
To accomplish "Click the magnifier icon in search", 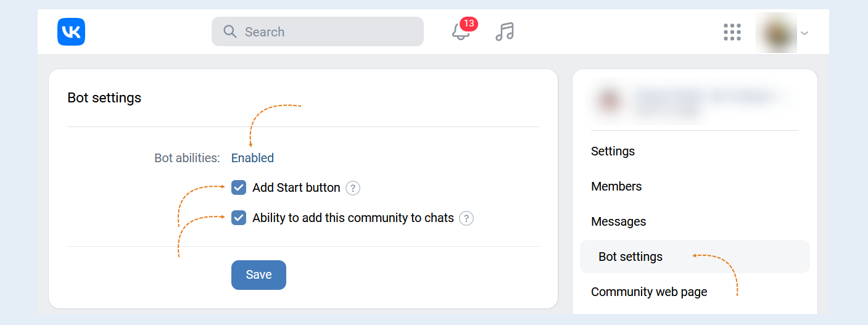I will point(230,31).
